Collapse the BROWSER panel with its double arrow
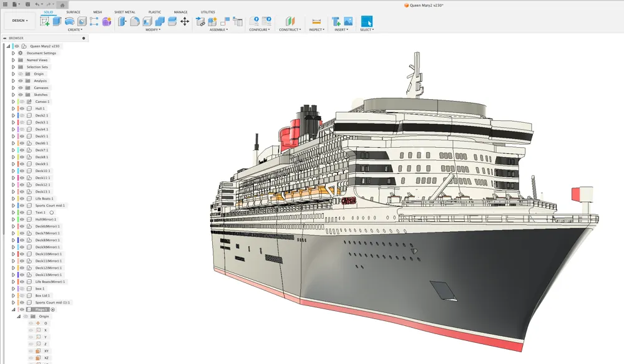 click(x=6, y=37)
